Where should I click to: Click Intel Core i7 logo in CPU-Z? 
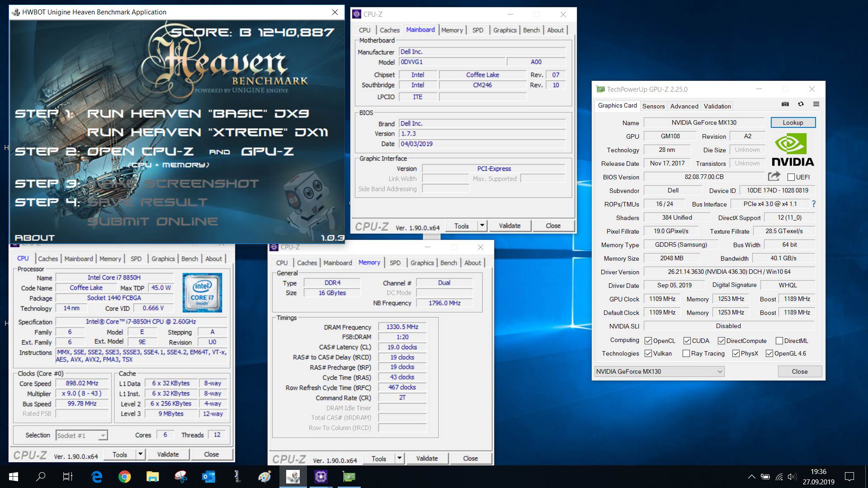coord(202,293)
